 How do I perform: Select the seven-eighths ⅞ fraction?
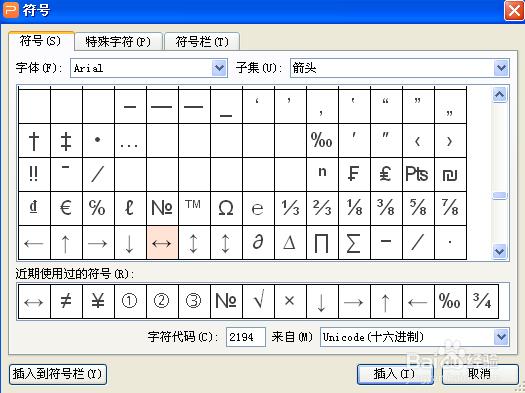(x=450, y=208)
